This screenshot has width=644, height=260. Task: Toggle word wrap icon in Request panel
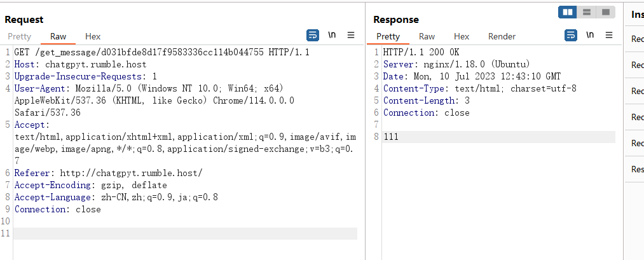[313, 36]
